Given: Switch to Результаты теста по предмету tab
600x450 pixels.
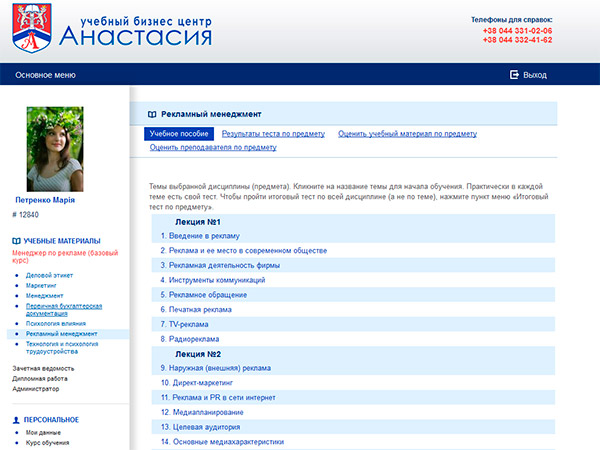Looking at the screenshot, I should (272, 133).
